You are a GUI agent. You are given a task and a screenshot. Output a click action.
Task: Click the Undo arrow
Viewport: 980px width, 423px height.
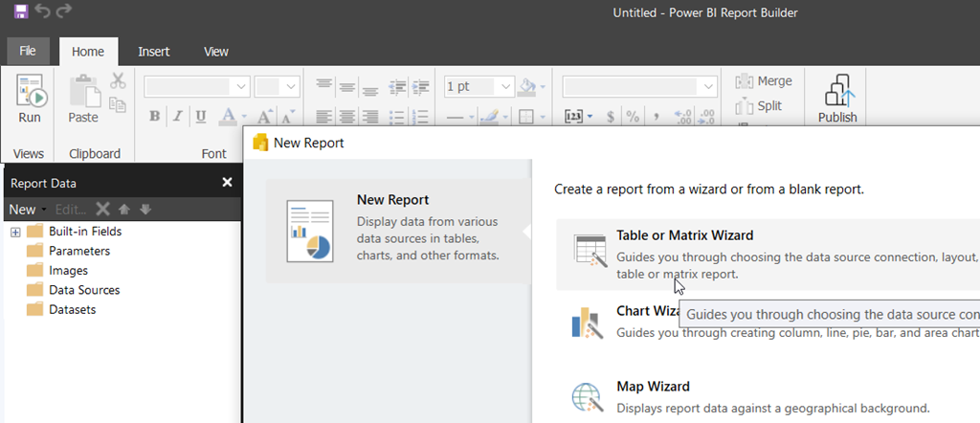(x=42, y=11)
